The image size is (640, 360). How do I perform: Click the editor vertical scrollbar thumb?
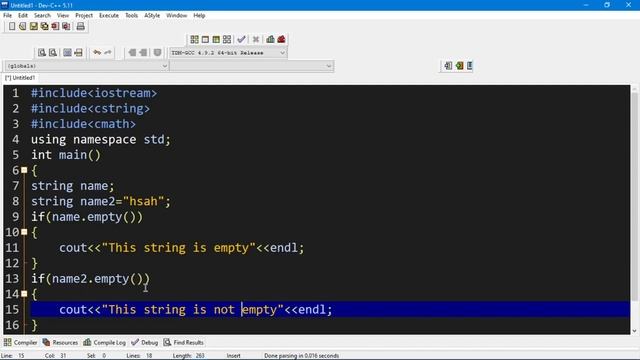pyautogui.click(x=635, y=196)
